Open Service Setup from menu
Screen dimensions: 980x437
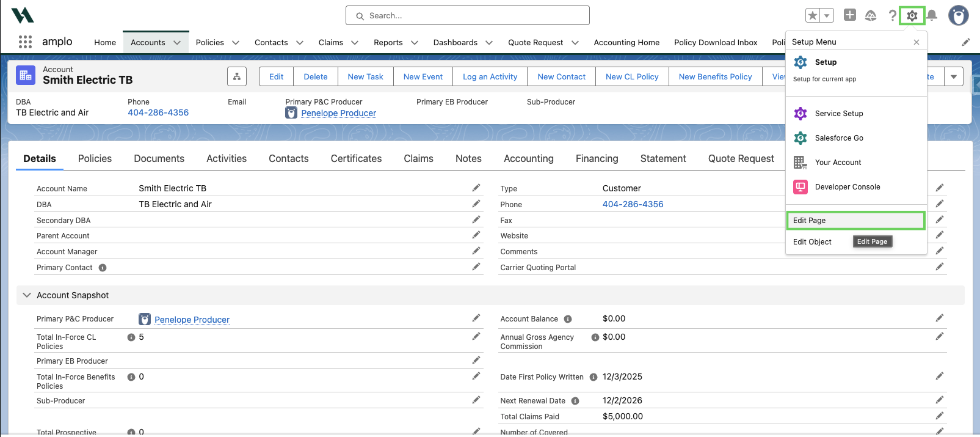(856, 114)
